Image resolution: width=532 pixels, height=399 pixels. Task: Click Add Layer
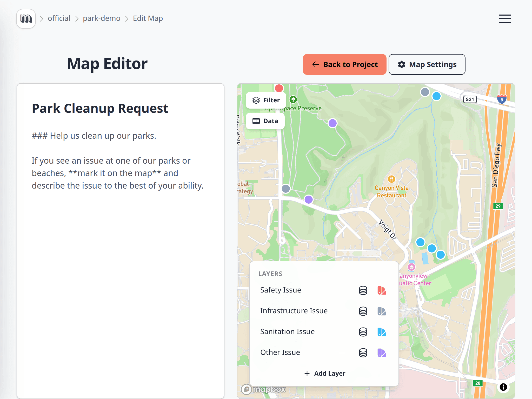324,373
